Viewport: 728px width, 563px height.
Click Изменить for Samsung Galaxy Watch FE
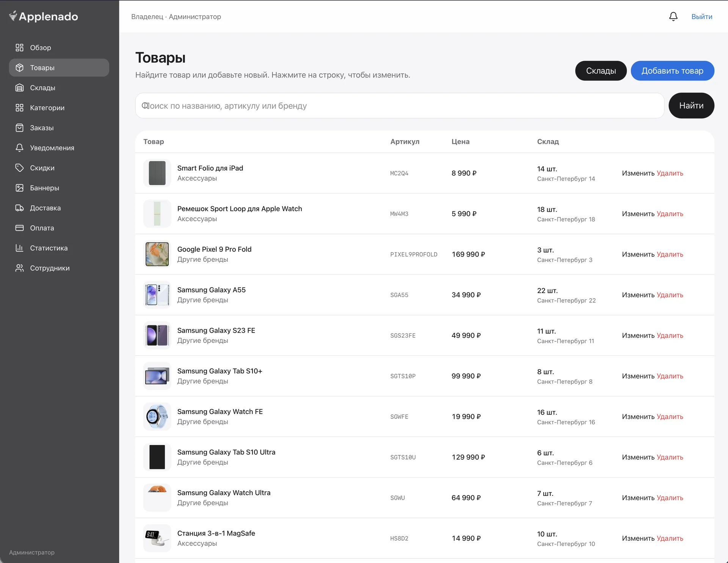tap(638, 417)
